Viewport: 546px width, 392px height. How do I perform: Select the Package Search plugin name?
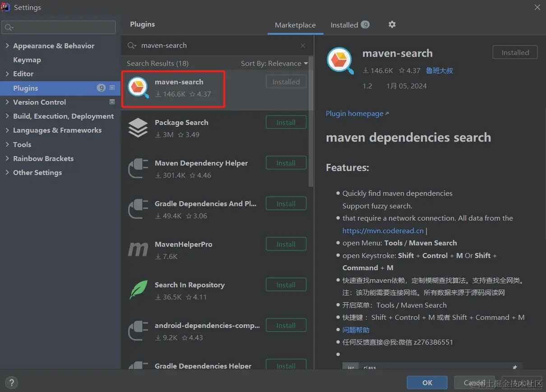pos(181,123)
